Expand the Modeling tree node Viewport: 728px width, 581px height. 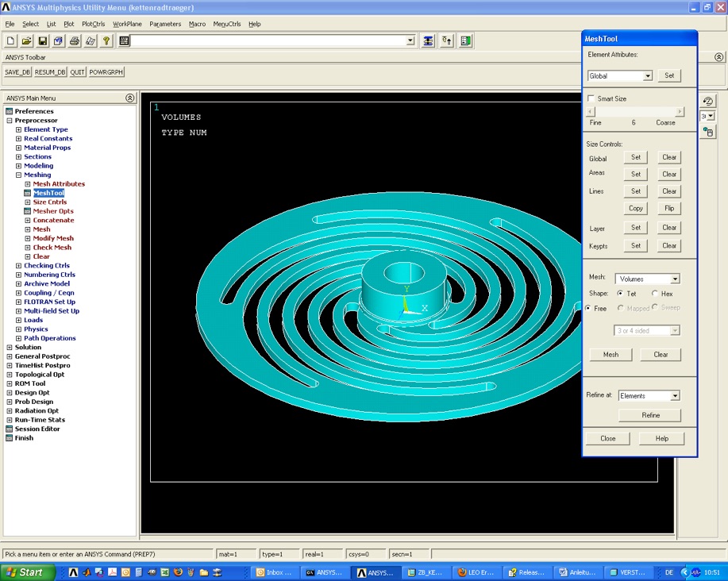[x=18, y=166]
